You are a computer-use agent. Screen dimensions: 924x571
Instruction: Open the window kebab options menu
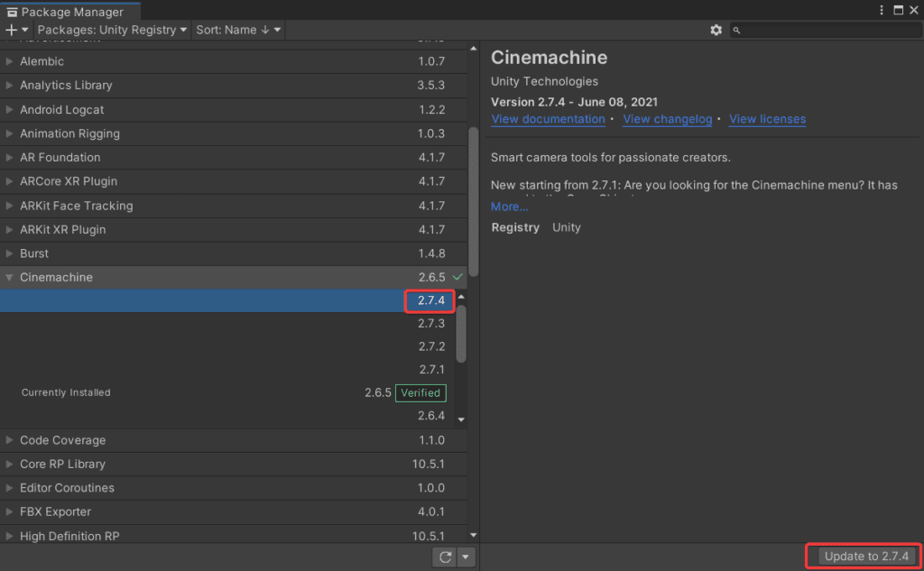(882, 10)
